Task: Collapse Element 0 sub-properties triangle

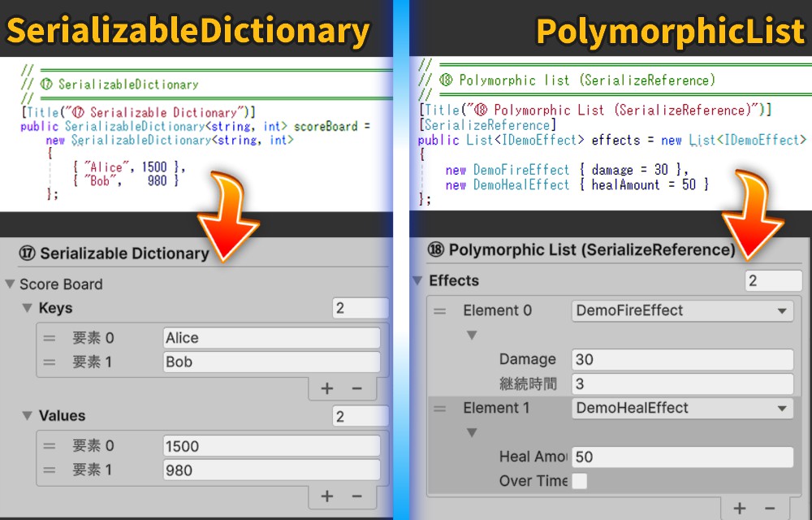Action: (x=472, y=335)
